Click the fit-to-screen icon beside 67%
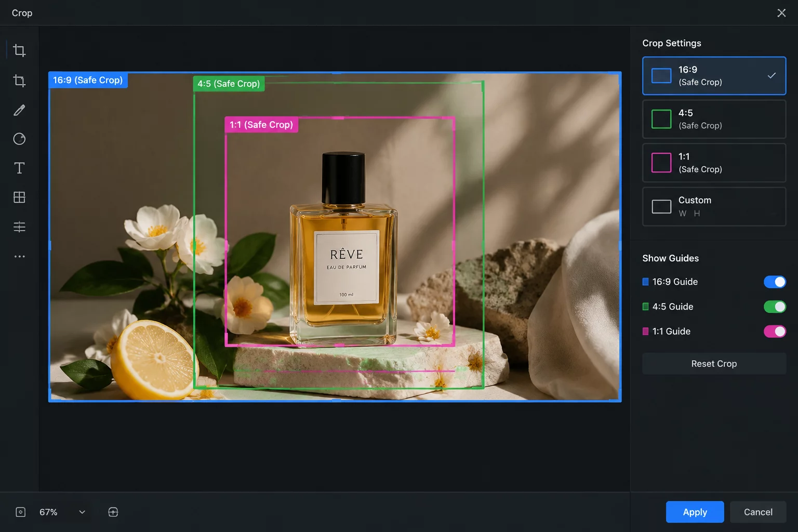Screen dimensions: 798x532 pyautogui.click(x=20, y=512)
